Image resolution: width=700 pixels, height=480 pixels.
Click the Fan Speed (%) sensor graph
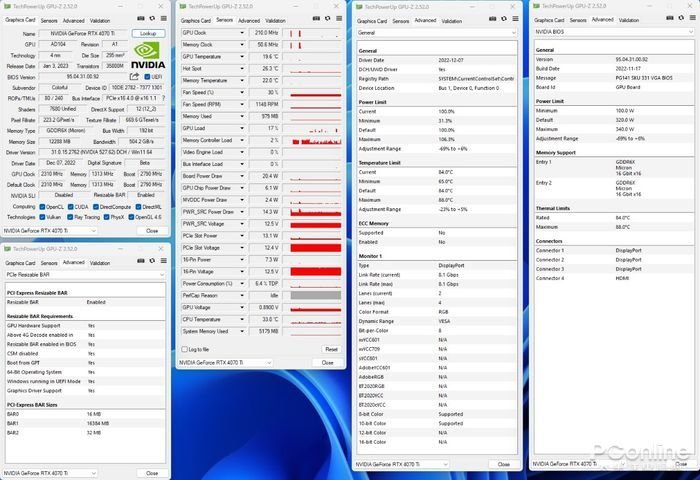pyautogui.click(x=316, y=92)
